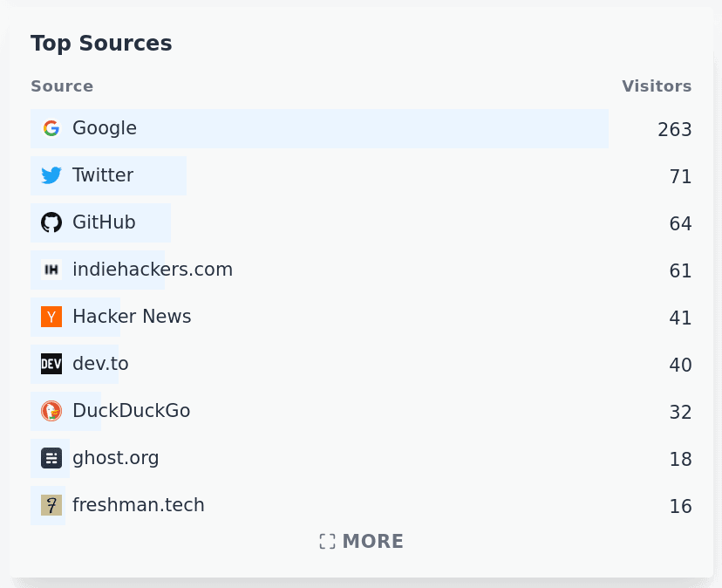Click the Visitors column header
The width and height of the screenshot is (722, 588).
click(657, 85)
